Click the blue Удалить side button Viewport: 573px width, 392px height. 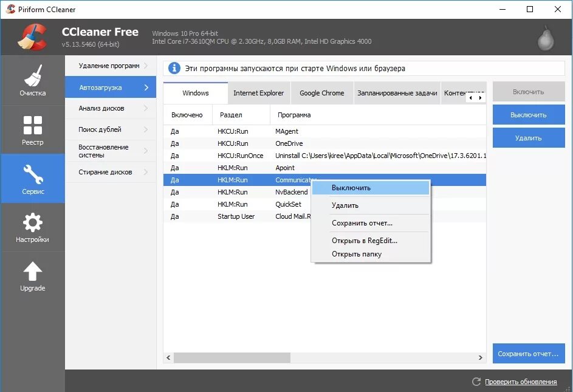tap(529, 138)
